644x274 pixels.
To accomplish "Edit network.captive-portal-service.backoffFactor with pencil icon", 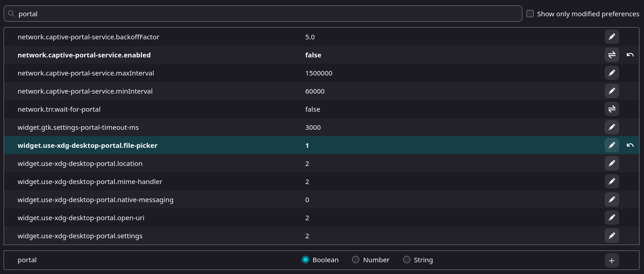I will pyautogui.click(x=611, y=37).
